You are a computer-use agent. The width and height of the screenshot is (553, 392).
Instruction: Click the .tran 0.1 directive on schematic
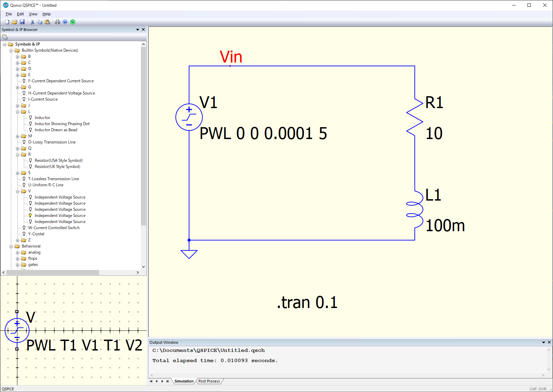pos(307,303)
